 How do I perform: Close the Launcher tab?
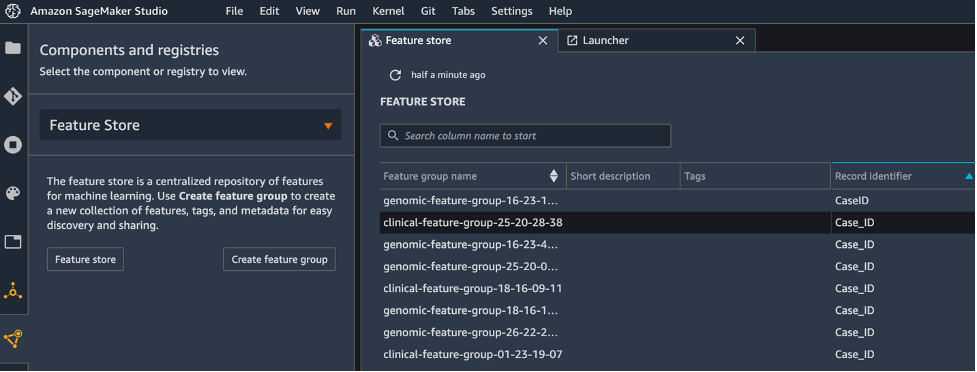pyautogui.click(x=740, y=41)
